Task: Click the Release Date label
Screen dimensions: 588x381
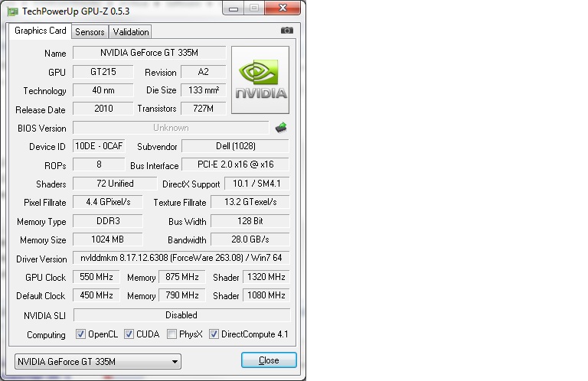Action: (40, 110)
